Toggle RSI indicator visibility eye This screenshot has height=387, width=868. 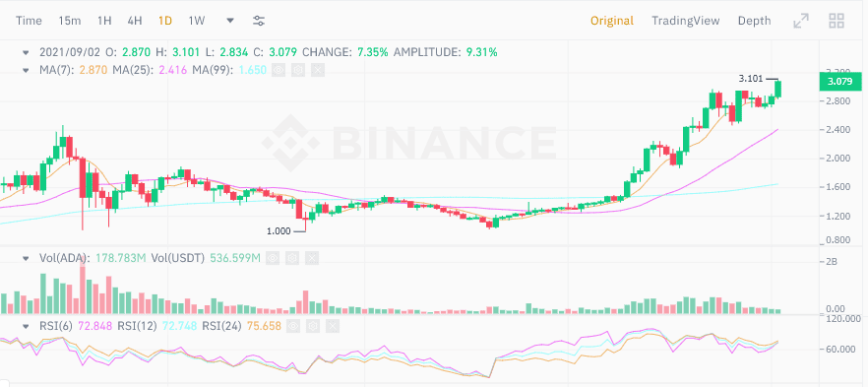293,326
